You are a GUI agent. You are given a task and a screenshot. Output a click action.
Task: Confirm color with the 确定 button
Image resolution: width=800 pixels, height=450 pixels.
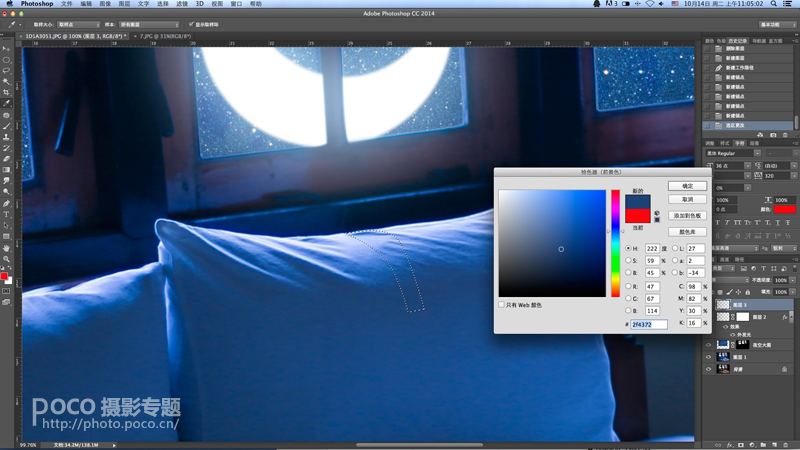pos(687,186)
